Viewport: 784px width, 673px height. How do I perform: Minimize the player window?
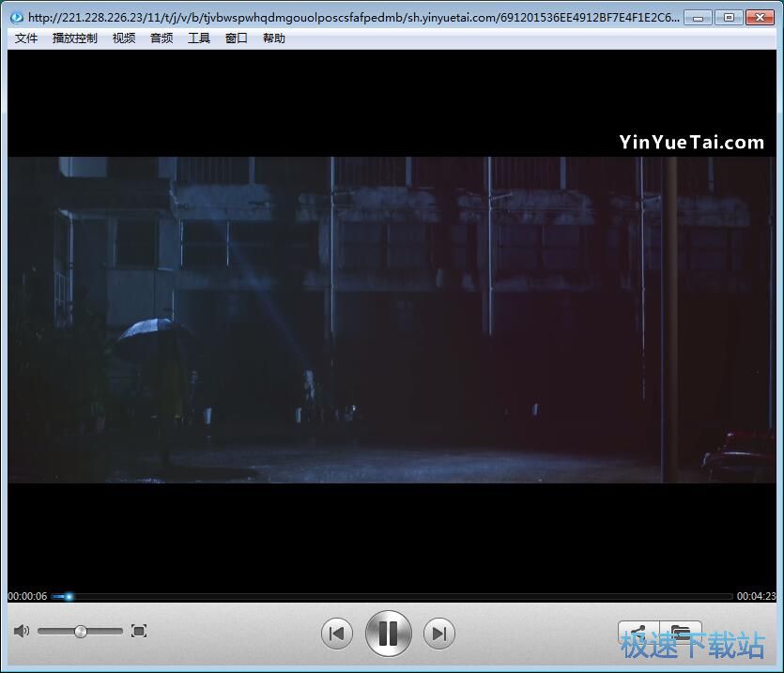tap(698, 18)
